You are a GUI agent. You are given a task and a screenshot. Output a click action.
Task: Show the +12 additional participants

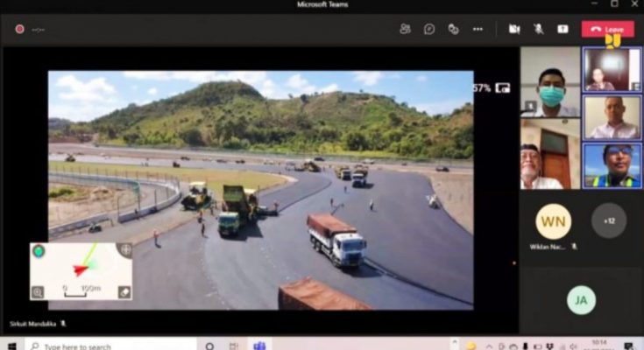609,220
